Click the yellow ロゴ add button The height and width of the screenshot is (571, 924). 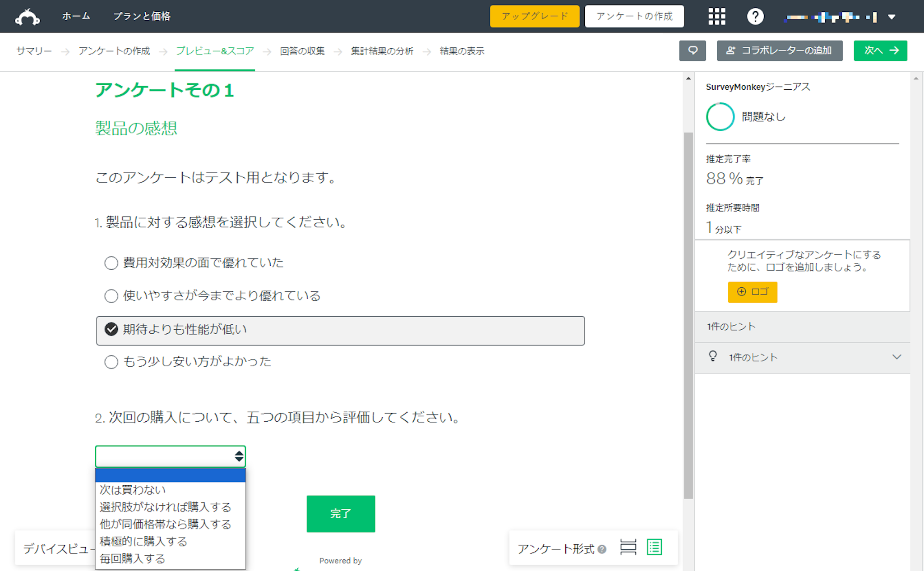point(752,292)
